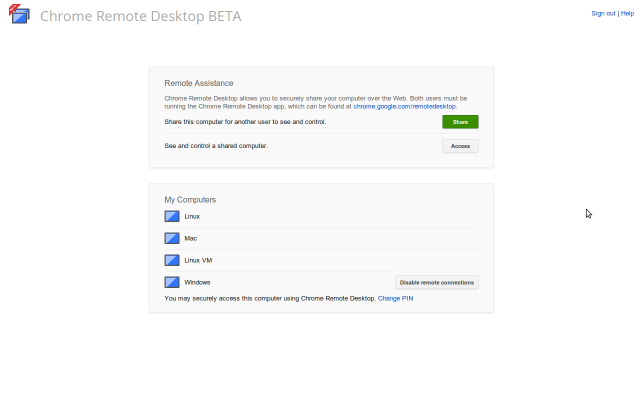
Task: Open the Help link
Action: (627, 13)
